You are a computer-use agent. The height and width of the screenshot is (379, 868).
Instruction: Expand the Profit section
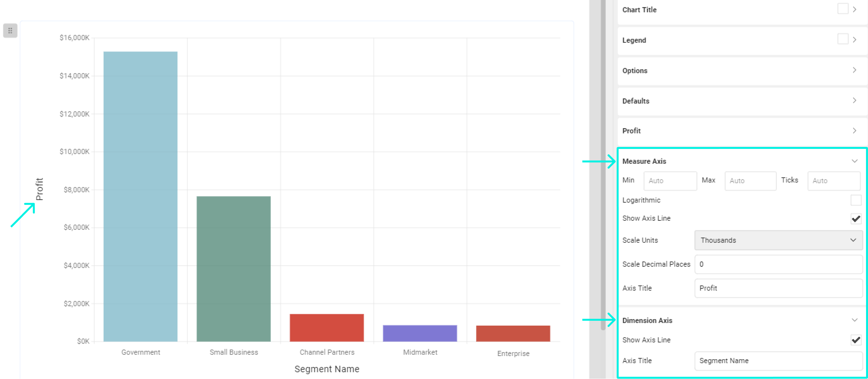(854, 131)
